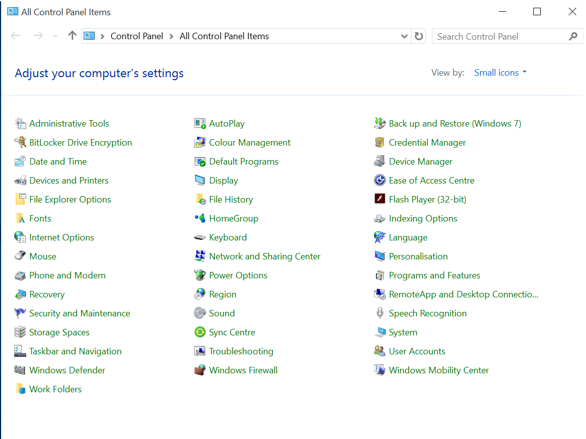Viewport: 586px width, 439px height.
Task: Open the Recovery link
Action: [47, 294]
